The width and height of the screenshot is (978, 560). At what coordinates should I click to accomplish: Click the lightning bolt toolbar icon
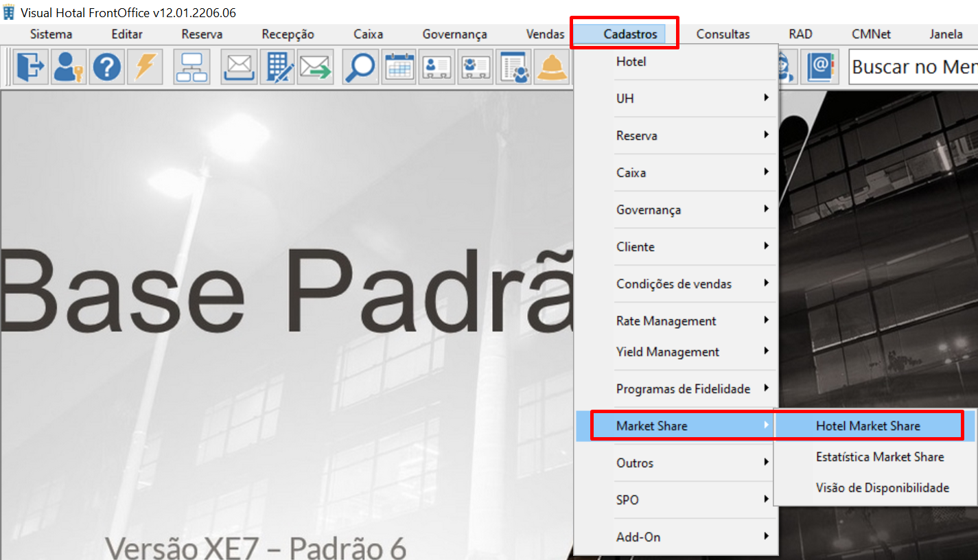point(145,67)
